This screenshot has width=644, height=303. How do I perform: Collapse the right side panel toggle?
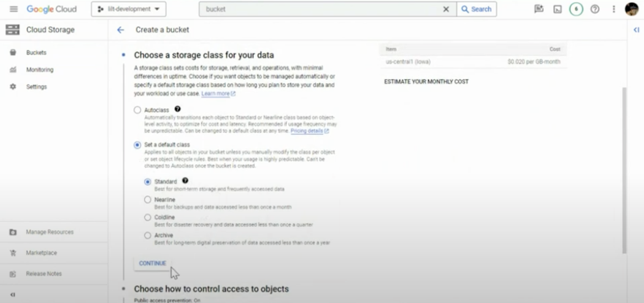coord(636,29)
